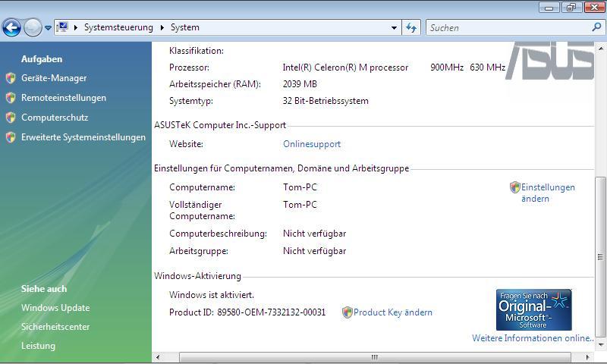Select Systemsteuerung in the breadcrumb
Image resolution: width=607 pixels, height=364 pixels.
(118, 27)
